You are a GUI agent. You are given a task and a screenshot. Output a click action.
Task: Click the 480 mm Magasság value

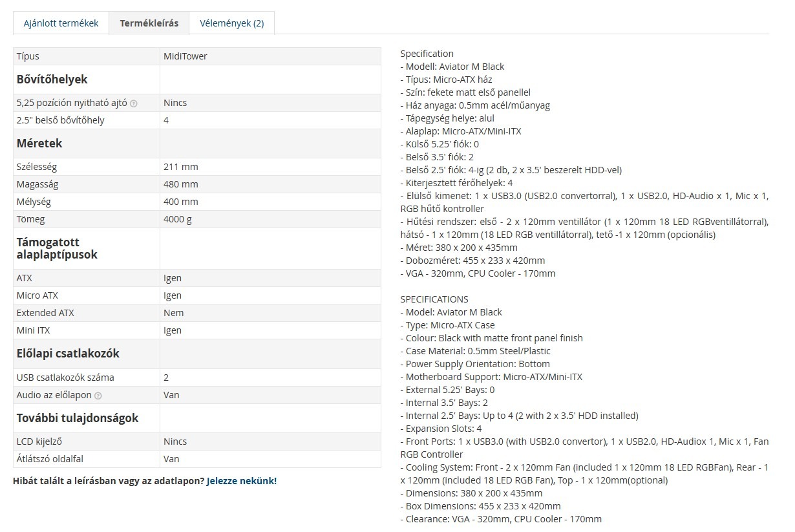pos(181,184)
